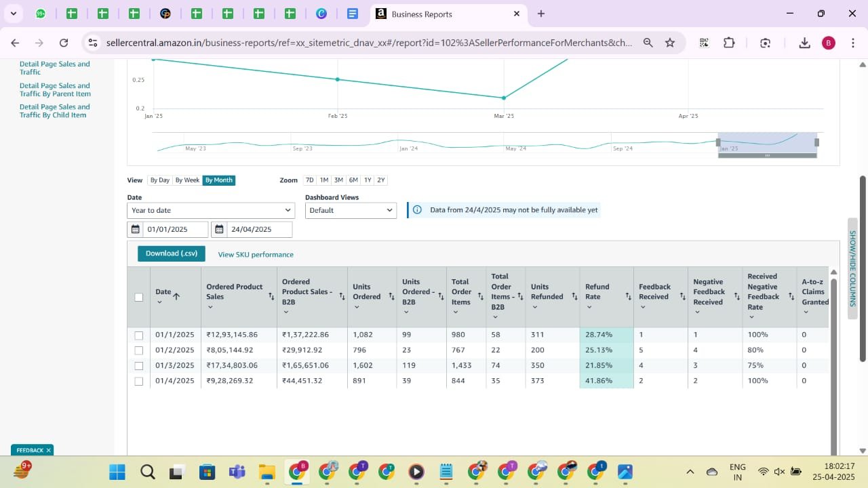Image resolution: width=868 pixels, height=488 pixels.
Task: Open the Year to date dropdown
Action: 210,210
